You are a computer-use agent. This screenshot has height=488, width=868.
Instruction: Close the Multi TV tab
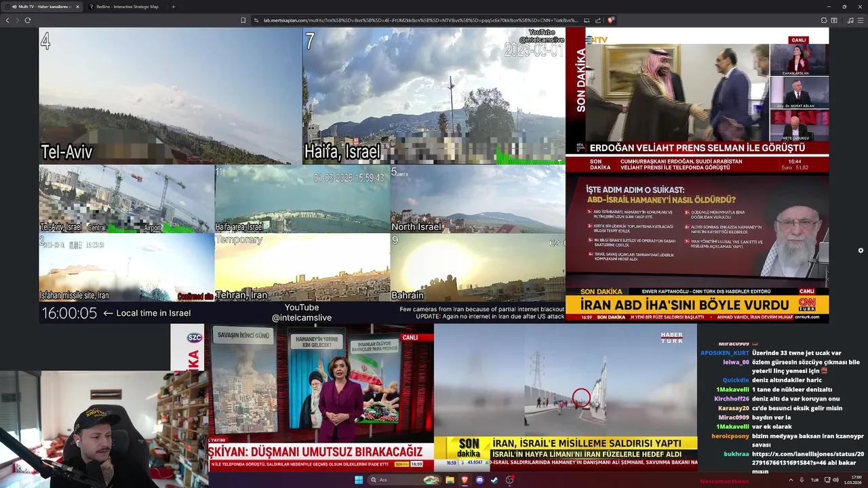point(77,7)
